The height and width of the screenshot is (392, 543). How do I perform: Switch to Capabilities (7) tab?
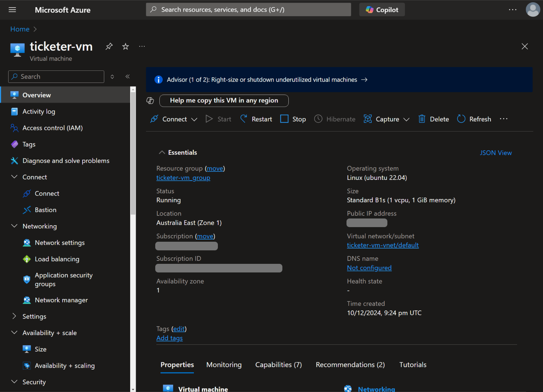279,365
